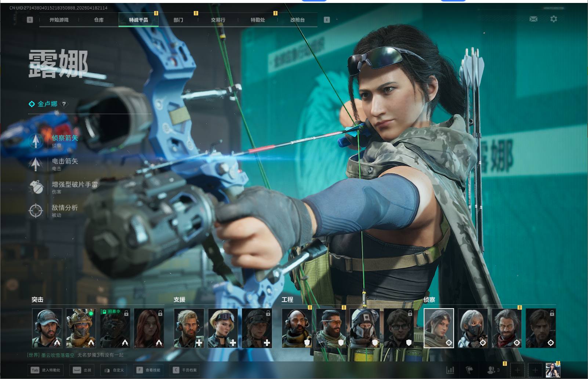Image resolution: width=588 pixels, height=379 pixels.
Task: Open the mail envelope icon
Action: point(533,19)
